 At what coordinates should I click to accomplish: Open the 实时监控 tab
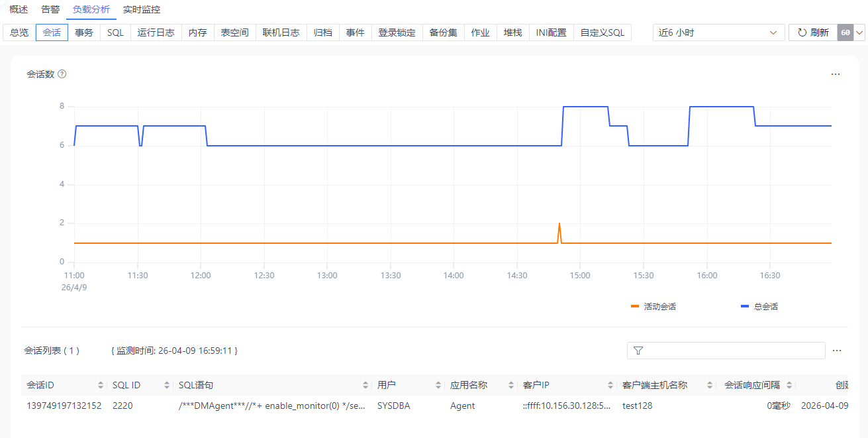pyautogui.click(x=142, y=10)
